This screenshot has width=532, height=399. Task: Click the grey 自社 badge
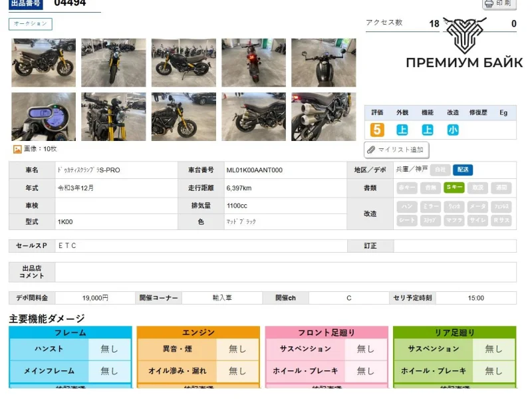[x=440, y=170]
